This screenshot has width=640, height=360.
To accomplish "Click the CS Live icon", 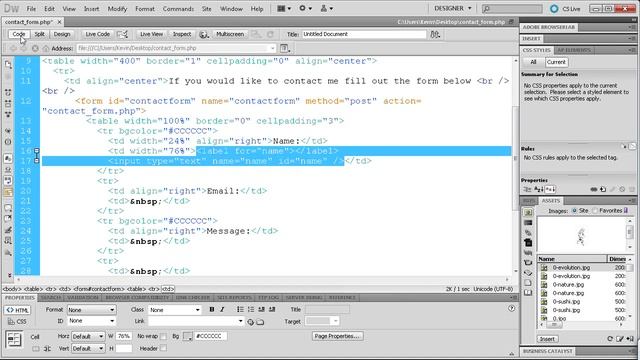I will [554, 9].
